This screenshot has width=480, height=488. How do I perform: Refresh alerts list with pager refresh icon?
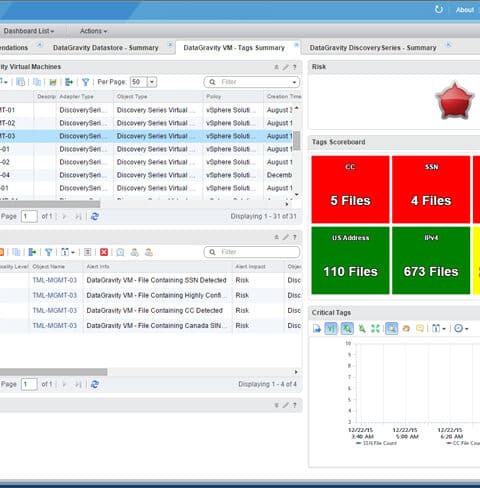pos(95,384)
